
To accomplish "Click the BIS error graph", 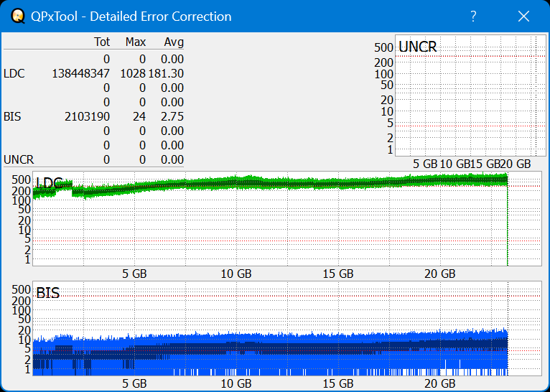I will (x=287, y=328).
